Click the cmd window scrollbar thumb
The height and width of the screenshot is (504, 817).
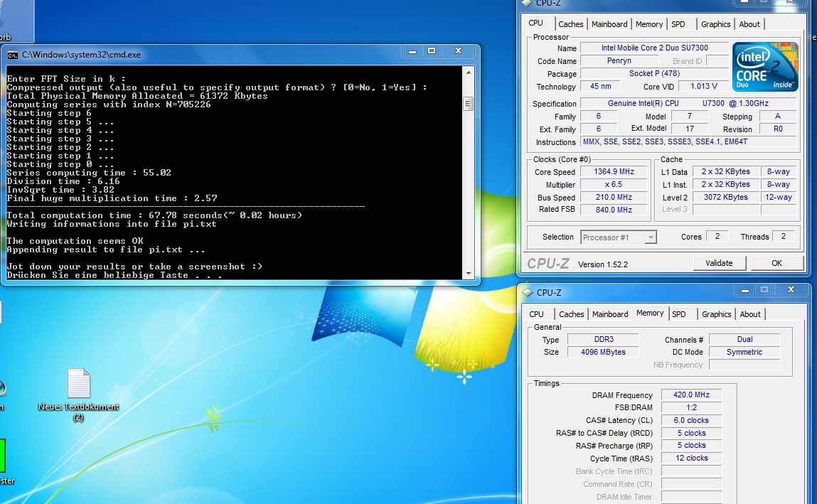pos(468,104)
